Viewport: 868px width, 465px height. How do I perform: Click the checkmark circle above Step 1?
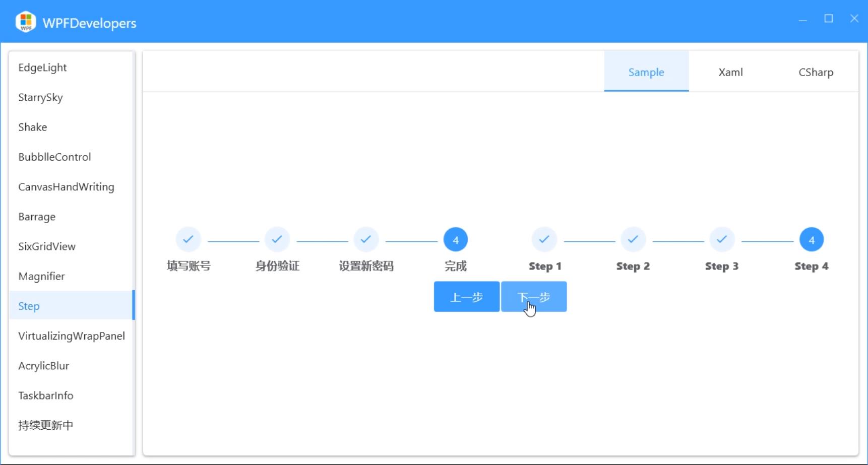pos(544,239)
